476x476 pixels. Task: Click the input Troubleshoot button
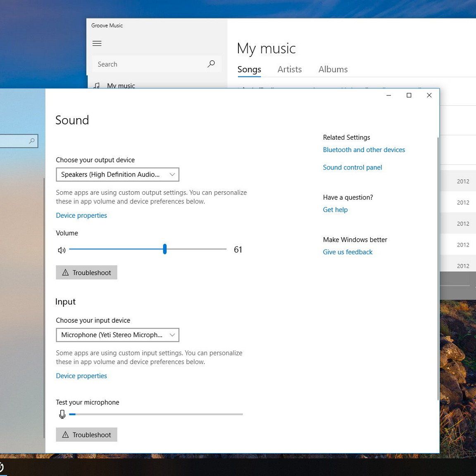(87, 435)
